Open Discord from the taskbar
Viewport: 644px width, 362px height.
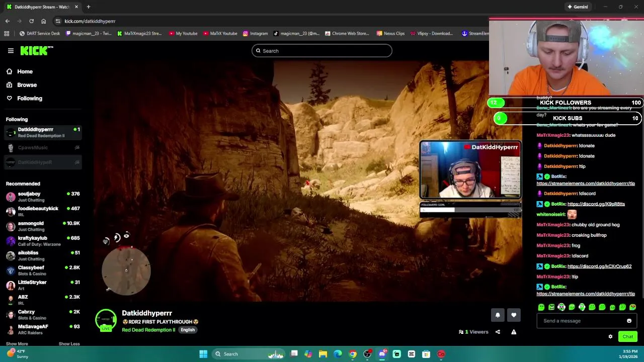(x=382, y=354)
